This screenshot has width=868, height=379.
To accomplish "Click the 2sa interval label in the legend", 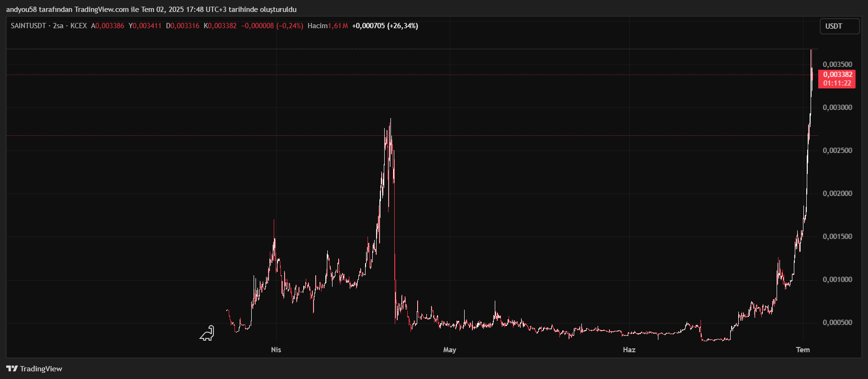I will [58, 26].
